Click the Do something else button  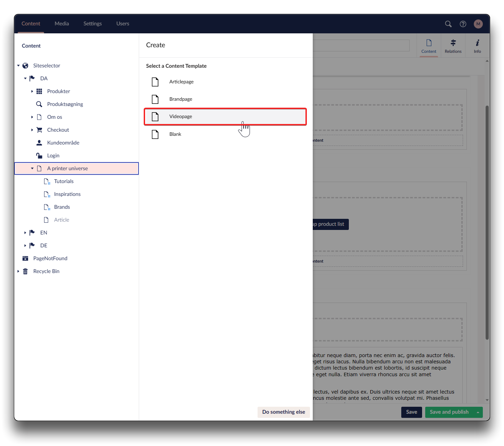(x=283, y=412)
